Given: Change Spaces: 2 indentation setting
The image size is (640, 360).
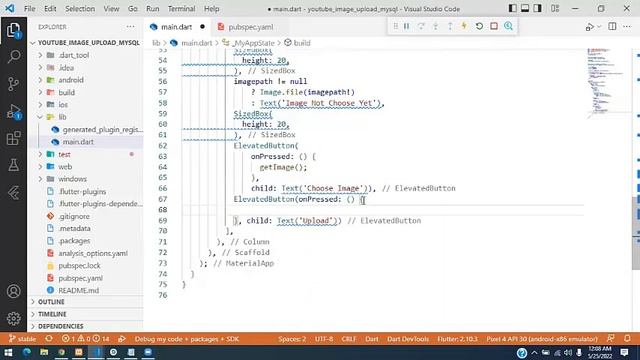Looking at the screenshot, I should (292, 339).
